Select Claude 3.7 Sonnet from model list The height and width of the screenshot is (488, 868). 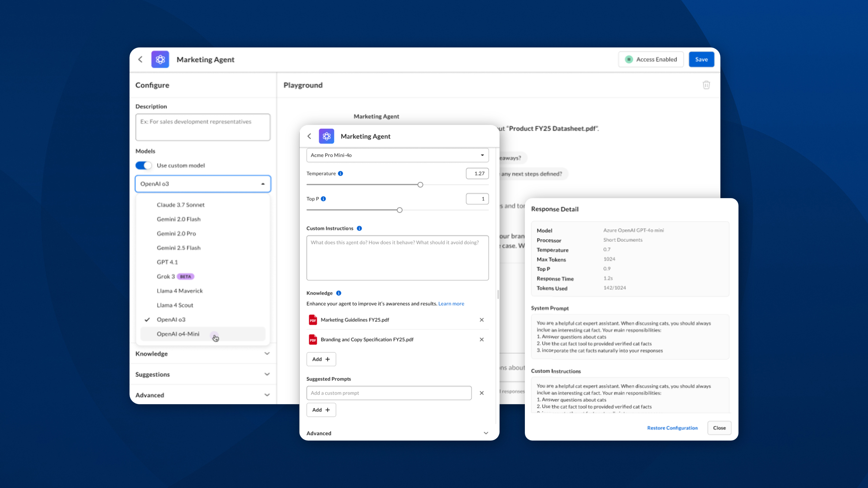pos(181,205)
